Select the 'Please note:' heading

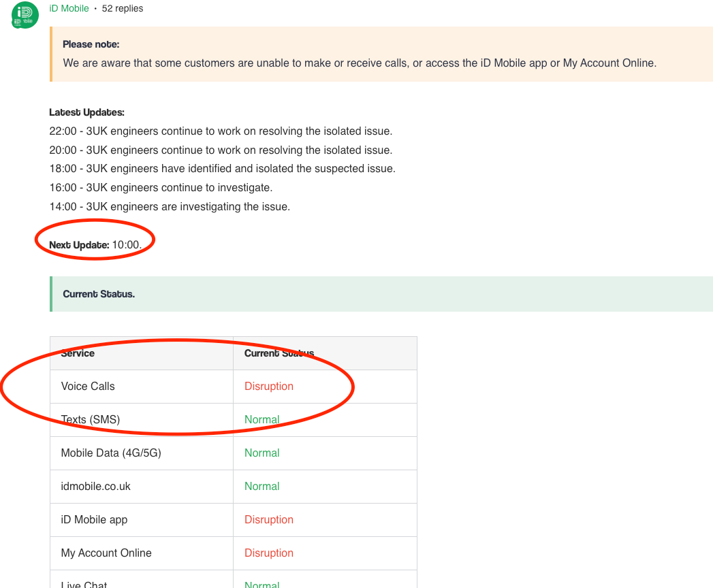pyautogui.click(x=91, y=44)
